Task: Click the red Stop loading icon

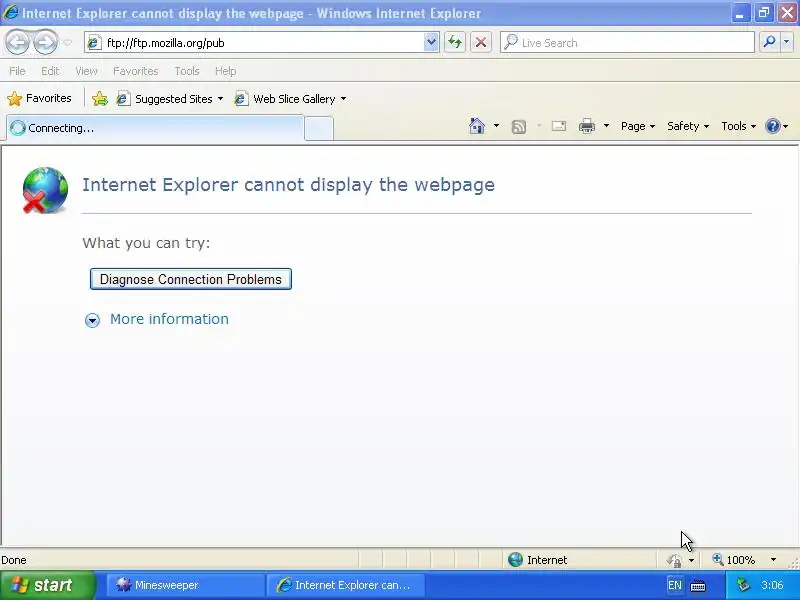Action: [481, 42]
